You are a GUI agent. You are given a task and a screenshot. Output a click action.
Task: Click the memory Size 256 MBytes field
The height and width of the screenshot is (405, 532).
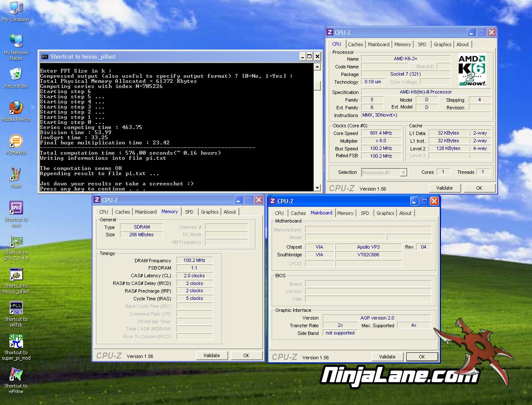click(141, 235)
